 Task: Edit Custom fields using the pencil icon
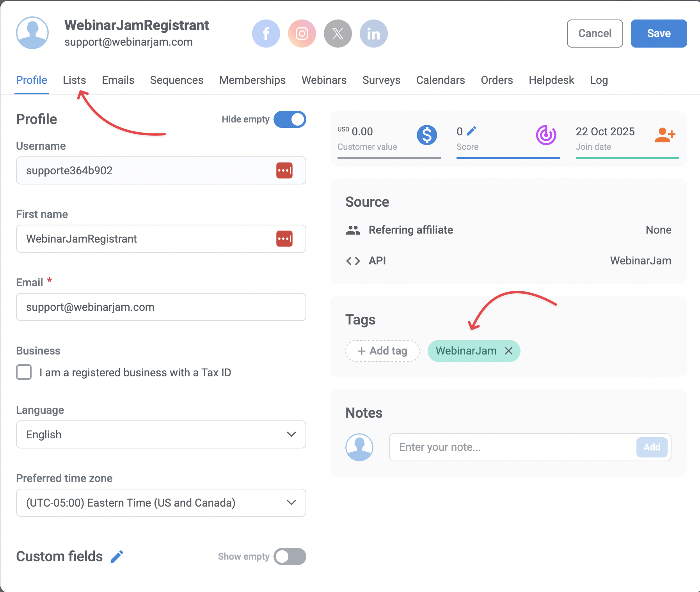[x=117, y=557]
